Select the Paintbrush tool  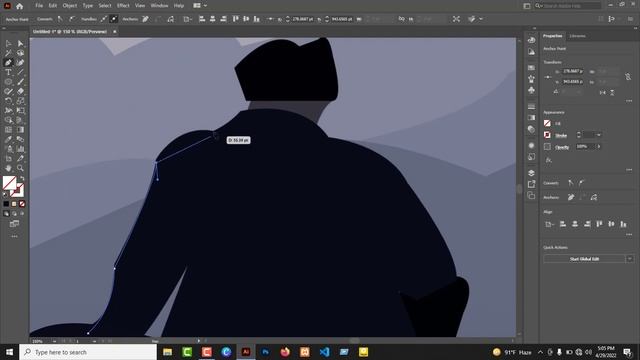20,82
